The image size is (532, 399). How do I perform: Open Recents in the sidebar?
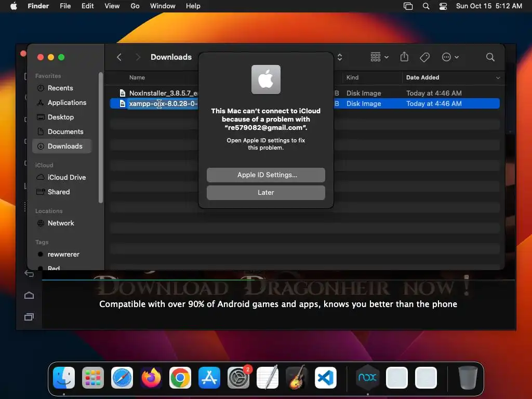62,88
